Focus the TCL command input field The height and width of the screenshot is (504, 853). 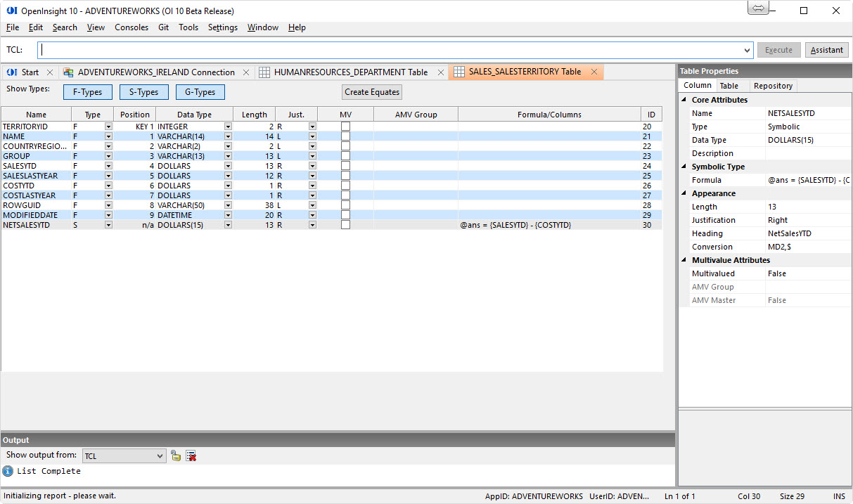point(391,51)
